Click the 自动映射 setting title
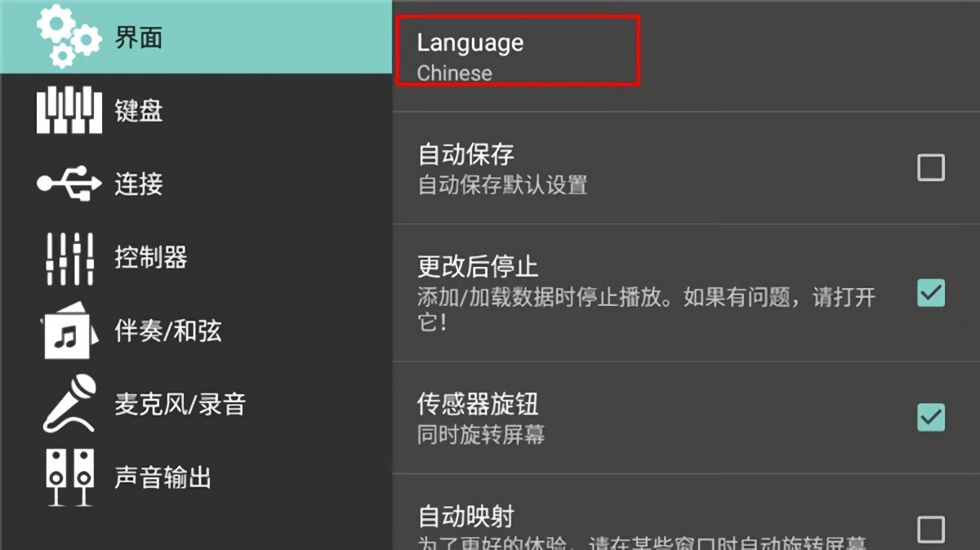The image size is (980, 550). [466, 517]
